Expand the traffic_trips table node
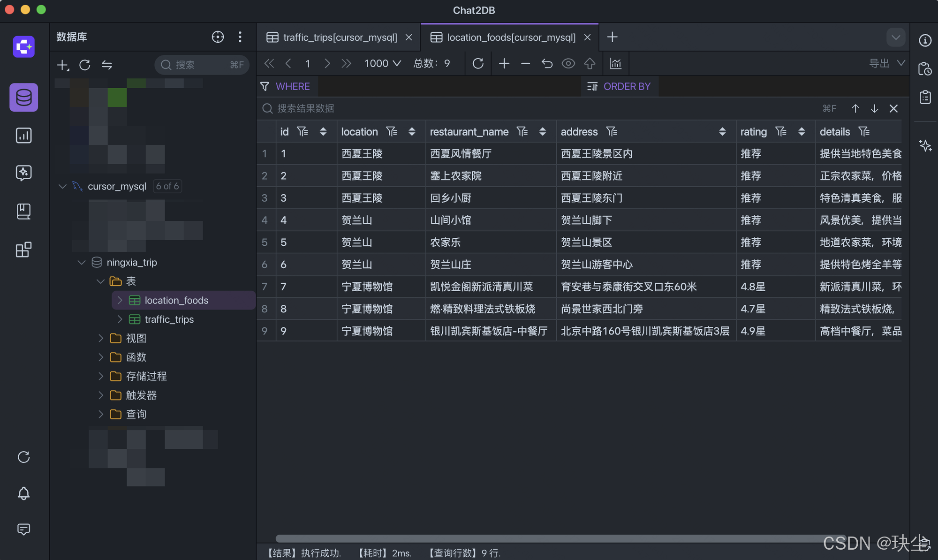This screenshot has width=938, height=560. tap(120, 319)
